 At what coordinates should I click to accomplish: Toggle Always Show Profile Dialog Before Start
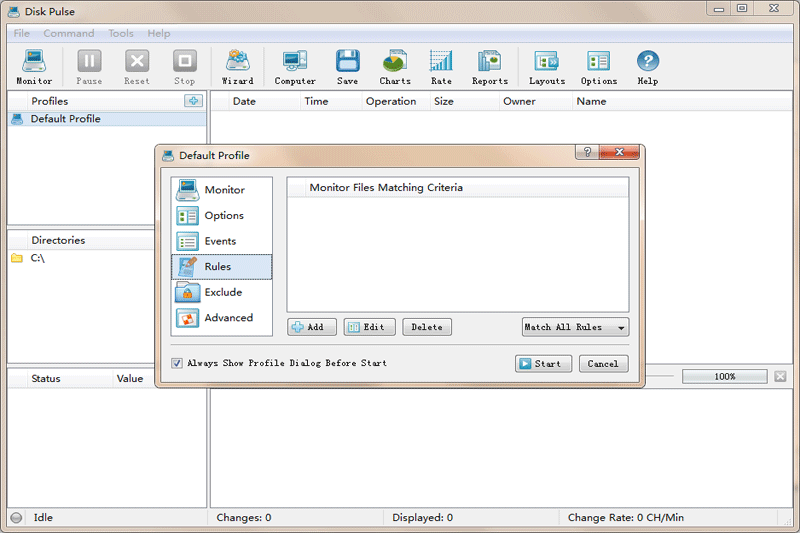click(177, 363)
